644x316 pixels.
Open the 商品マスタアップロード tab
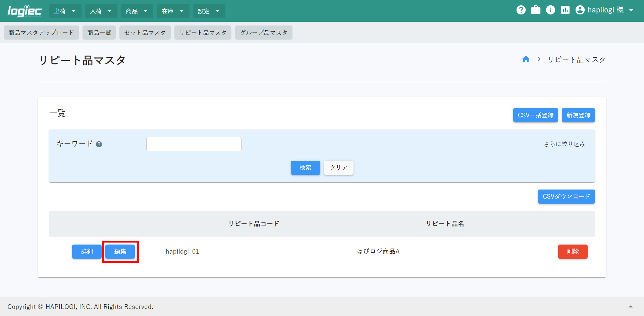[41, 33]
